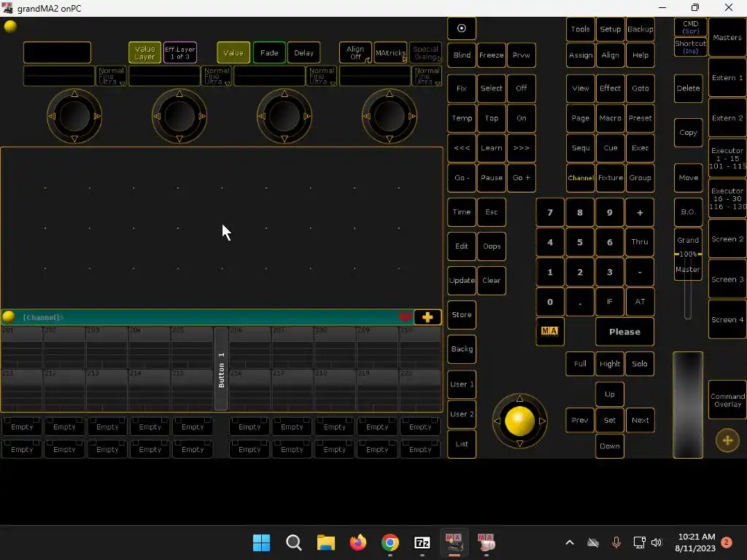
Task: Open the Command Overlay
Action: [x=727, y=400]
